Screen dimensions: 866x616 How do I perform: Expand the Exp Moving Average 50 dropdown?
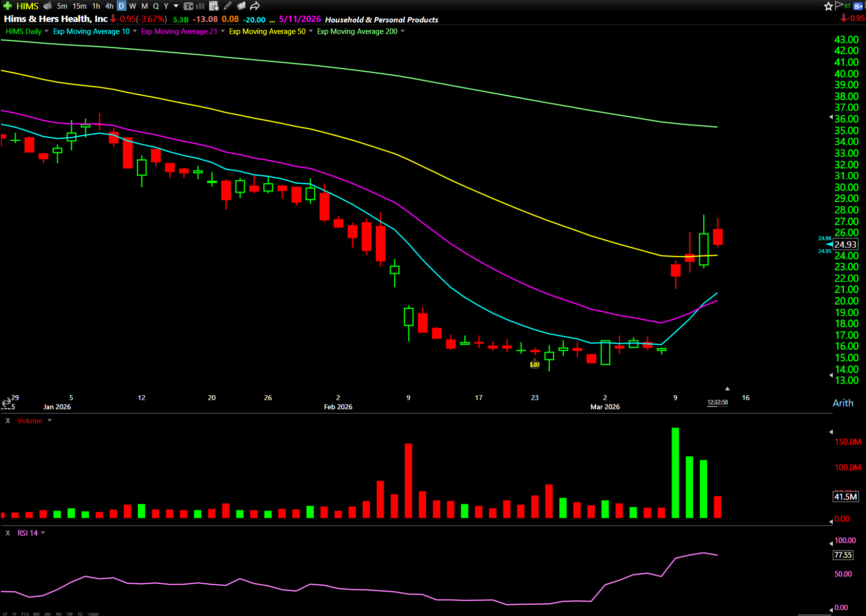pos(311,31)
